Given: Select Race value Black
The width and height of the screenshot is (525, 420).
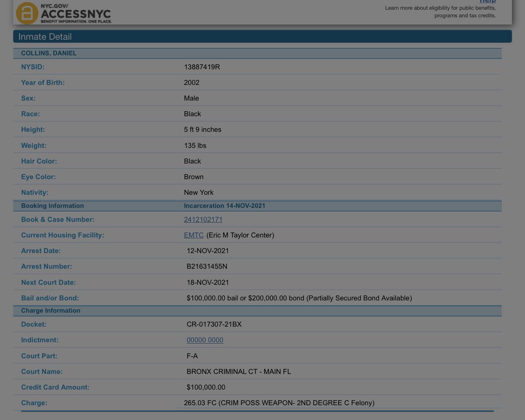Looking at the screenshot, I should (x=192, y=114).
